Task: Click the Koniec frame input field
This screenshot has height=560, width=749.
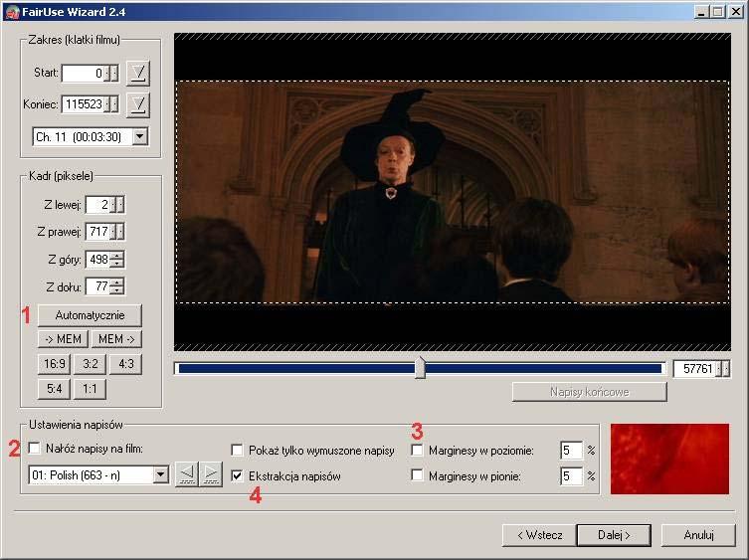Action: tap(84, 104)
